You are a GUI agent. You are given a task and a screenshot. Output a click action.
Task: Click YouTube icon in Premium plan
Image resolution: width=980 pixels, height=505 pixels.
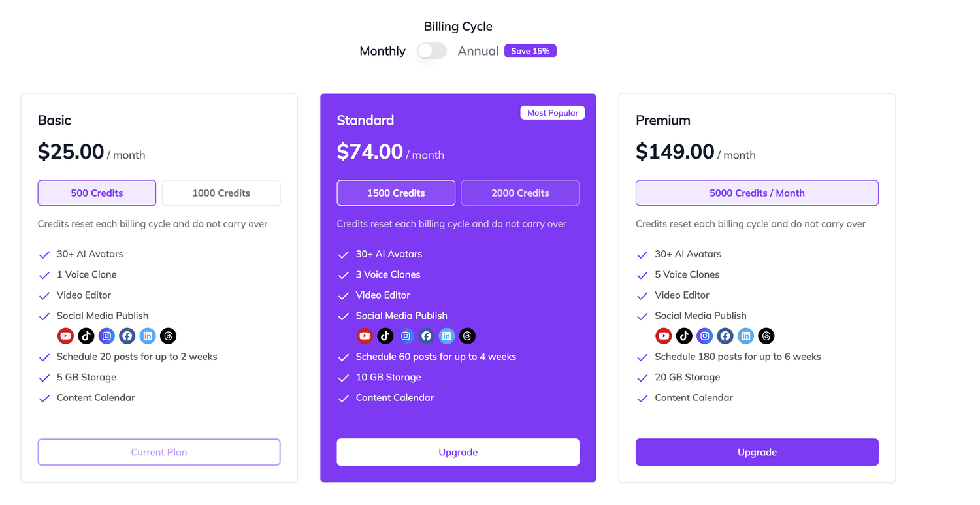tap(664, 336)
